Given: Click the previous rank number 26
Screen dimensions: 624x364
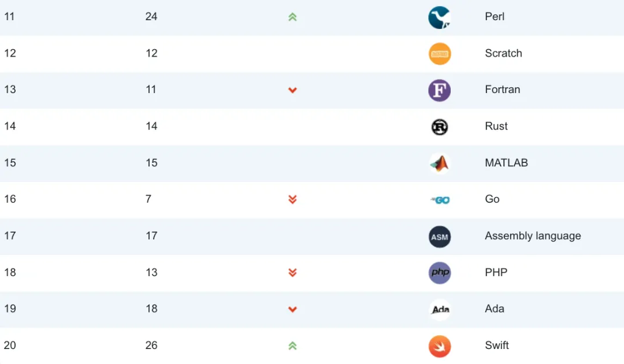Looking at the screenshot, I should click(151, 346).
